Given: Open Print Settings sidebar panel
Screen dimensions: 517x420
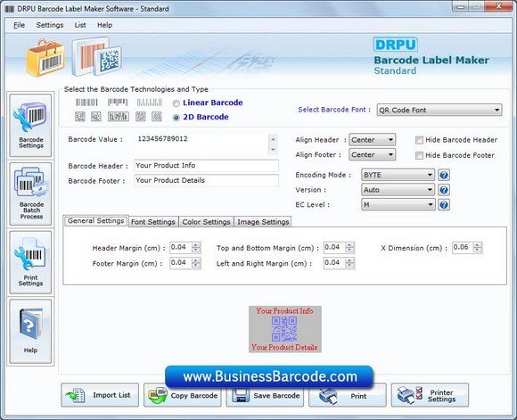Looking at the screenshot, I should (30, 262).
